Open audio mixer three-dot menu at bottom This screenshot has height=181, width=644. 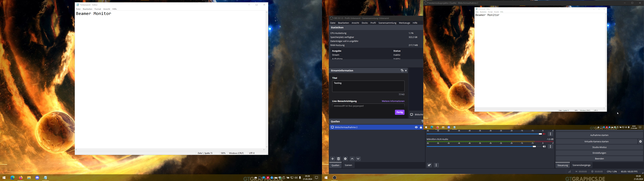pos(436,165)
